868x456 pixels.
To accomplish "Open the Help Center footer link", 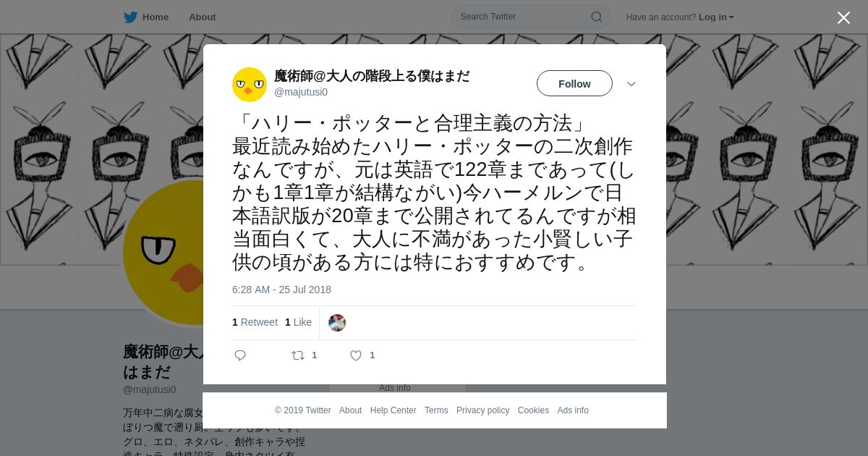I will [393, 410].
